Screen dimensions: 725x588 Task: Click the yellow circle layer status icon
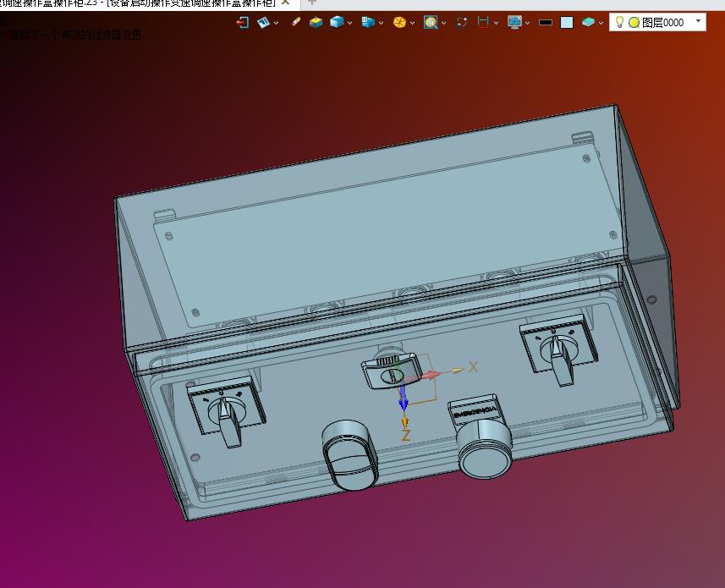(x=634, y=22)
